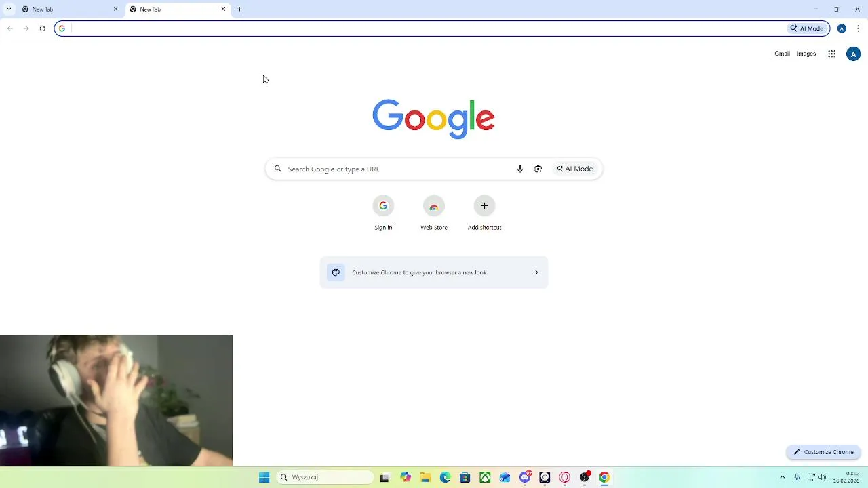Show hidden system tray icons
This screenshot has height=488, width=868.
[782, 477]
